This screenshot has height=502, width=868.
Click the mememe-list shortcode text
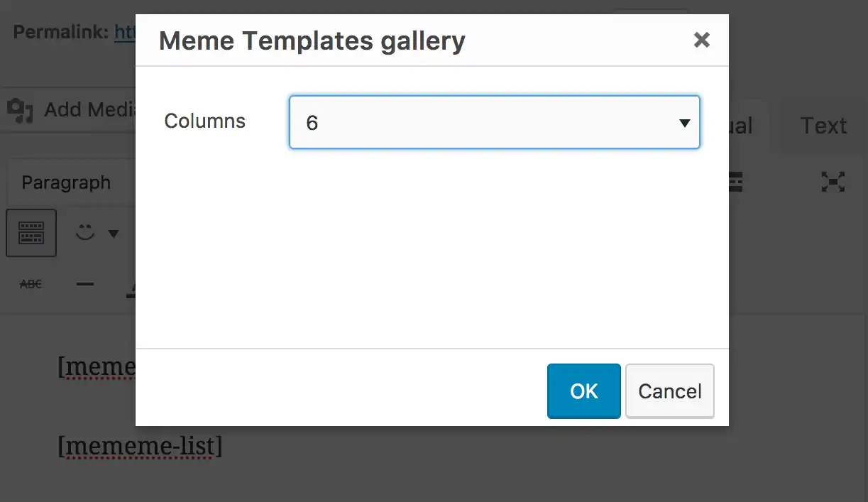click(139, 447)
